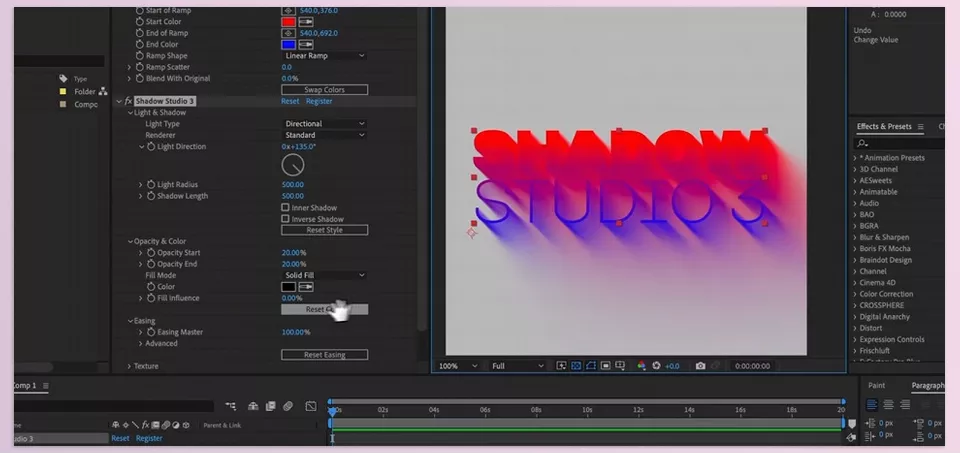
Task: Click the black shadow Color swatch
Action: click(288, 286)
